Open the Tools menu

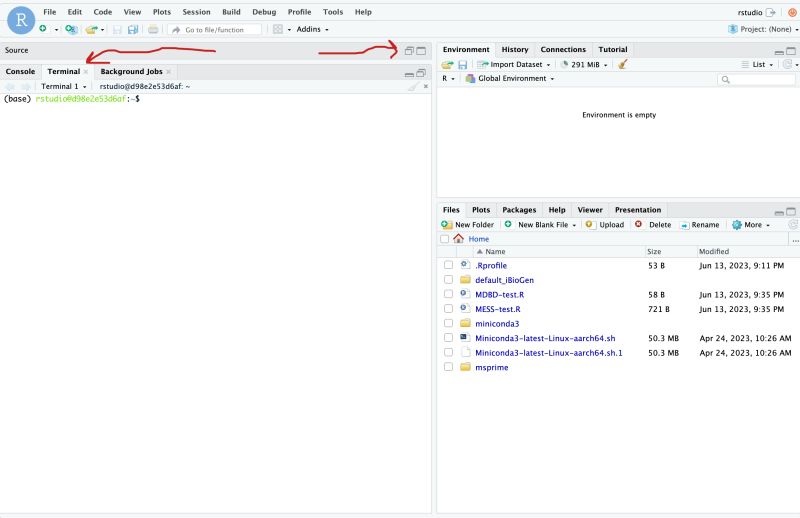(x=333, y=12)
